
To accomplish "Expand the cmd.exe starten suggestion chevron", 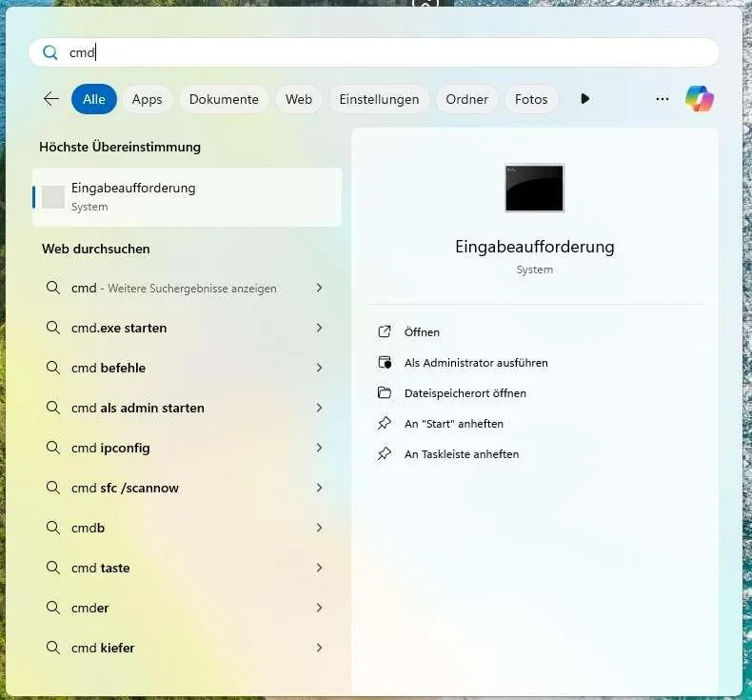I will pos(319,328).
